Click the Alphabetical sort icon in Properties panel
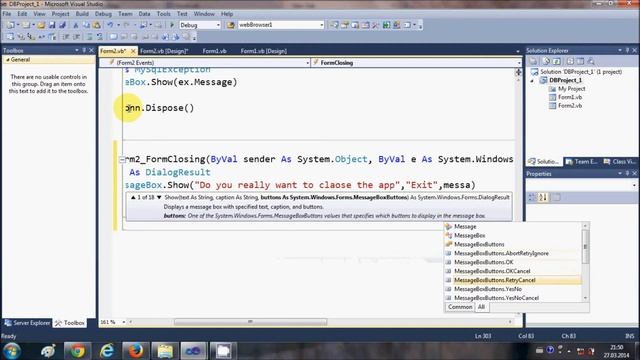Viewport: 640px width, 360px height. click(543, 198)
